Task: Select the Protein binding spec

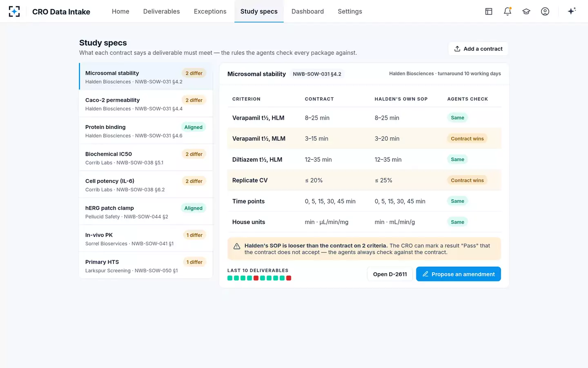Action: 146,131
